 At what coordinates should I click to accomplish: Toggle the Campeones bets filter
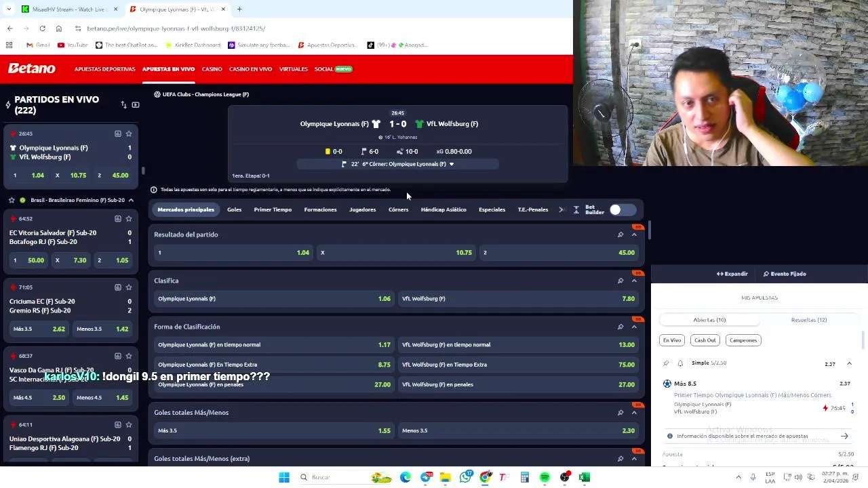click(743, 340)
